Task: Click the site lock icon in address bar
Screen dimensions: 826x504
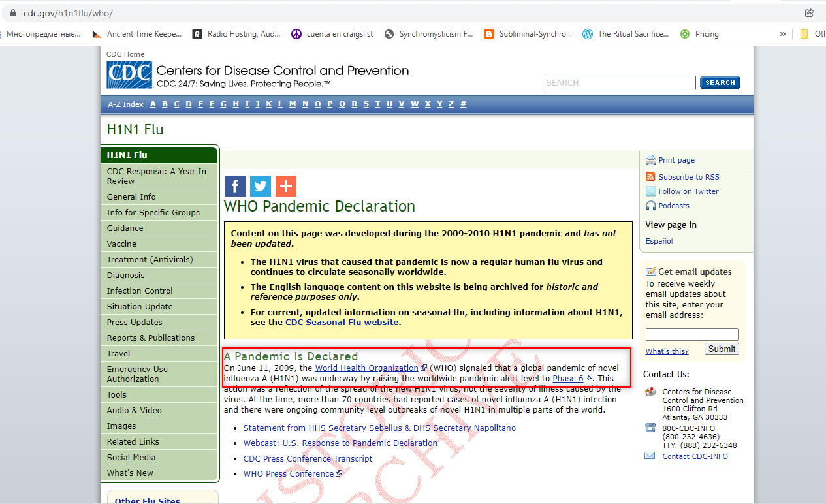Action: (12, 13)
